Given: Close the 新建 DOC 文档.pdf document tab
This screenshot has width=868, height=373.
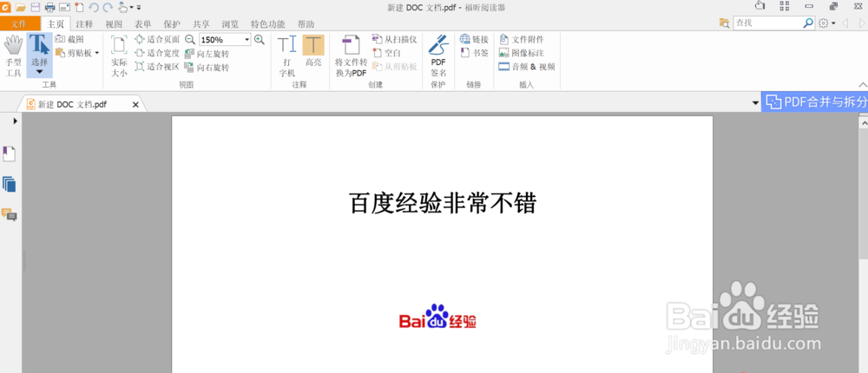Looking at the screenshot, I should tap(135, 105).
